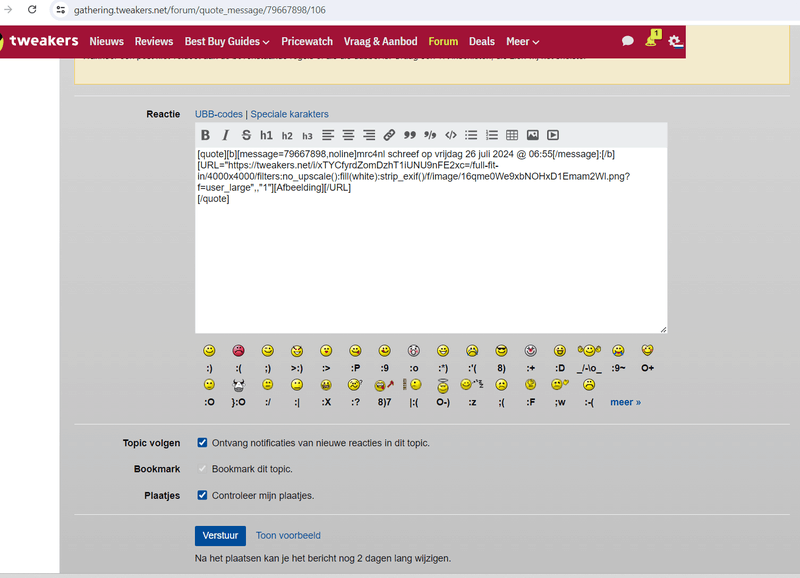Insert an image into the reply
Image resolution: width=800 pixels, height=578 pixels.
point(533,135)
